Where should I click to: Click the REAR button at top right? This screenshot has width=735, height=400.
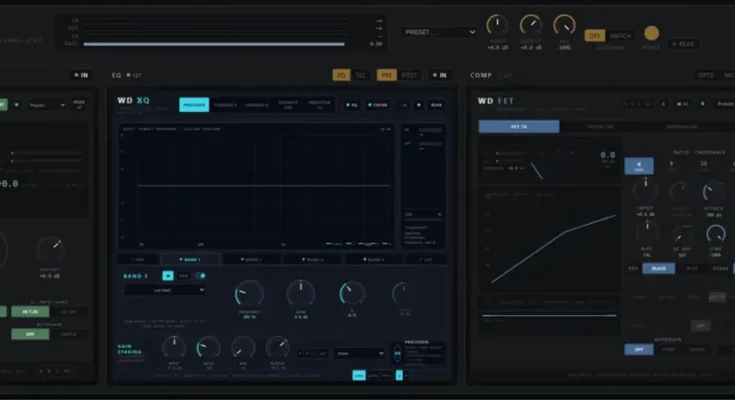pos(684,44)
